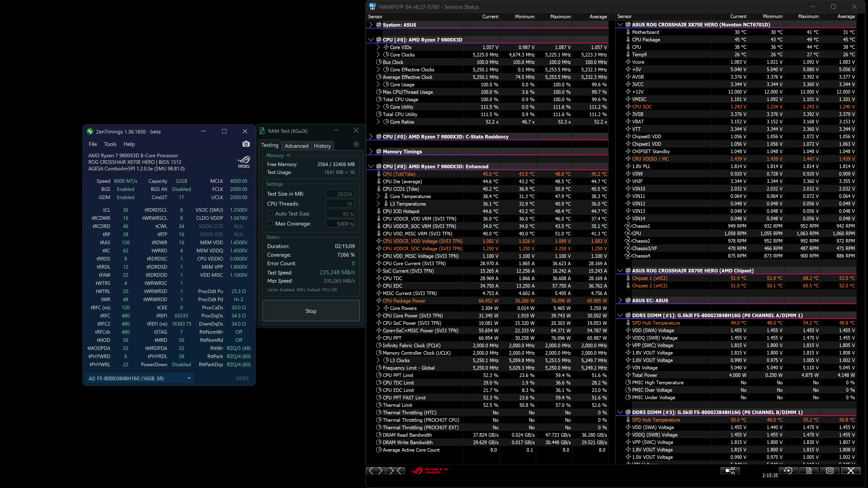Click the collapse columns arrows button
Viewport: 868px width, 488px height.
[x=396, y=470]
